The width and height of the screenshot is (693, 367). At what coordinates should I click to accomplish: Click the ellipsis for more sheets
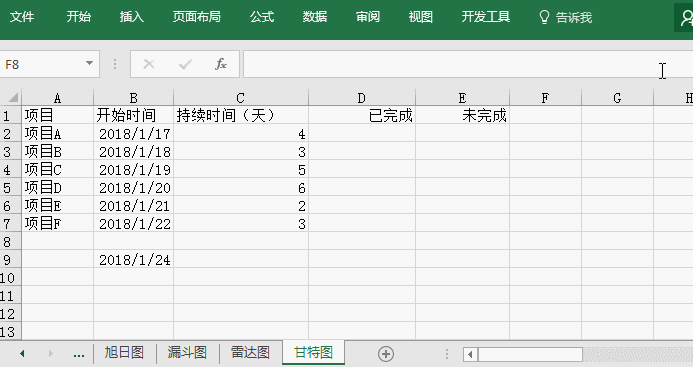(79, 354)
